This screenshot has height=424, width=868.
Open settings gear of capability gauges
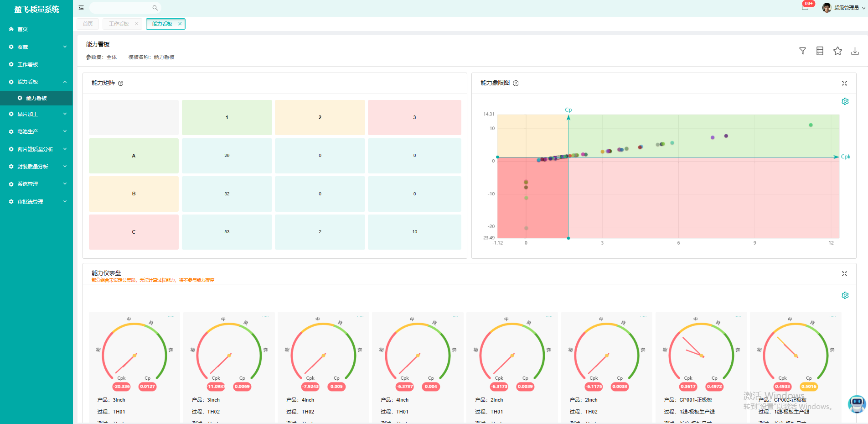point(845,295)
